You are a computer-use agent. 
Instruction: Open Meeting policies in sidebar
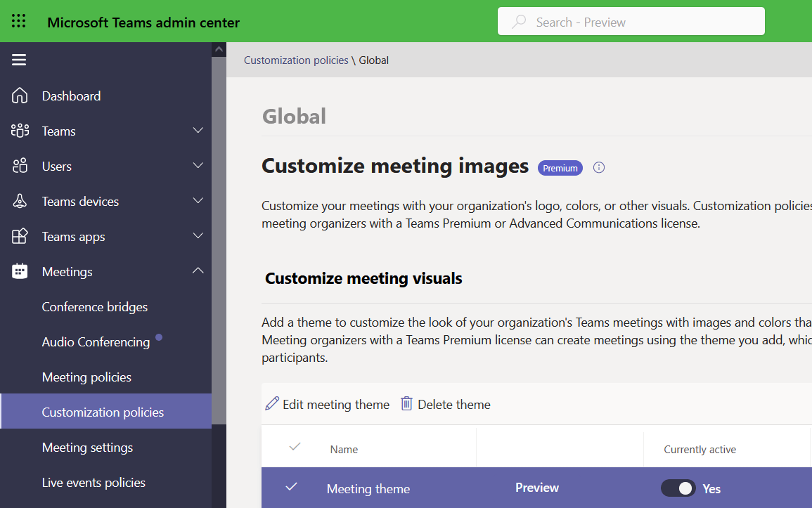86,377
